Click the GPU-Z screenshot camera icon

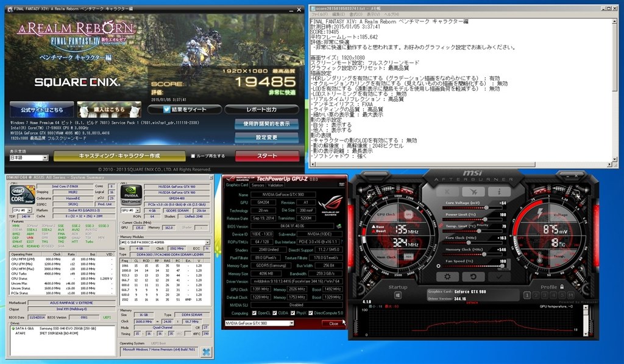point(341,184)
